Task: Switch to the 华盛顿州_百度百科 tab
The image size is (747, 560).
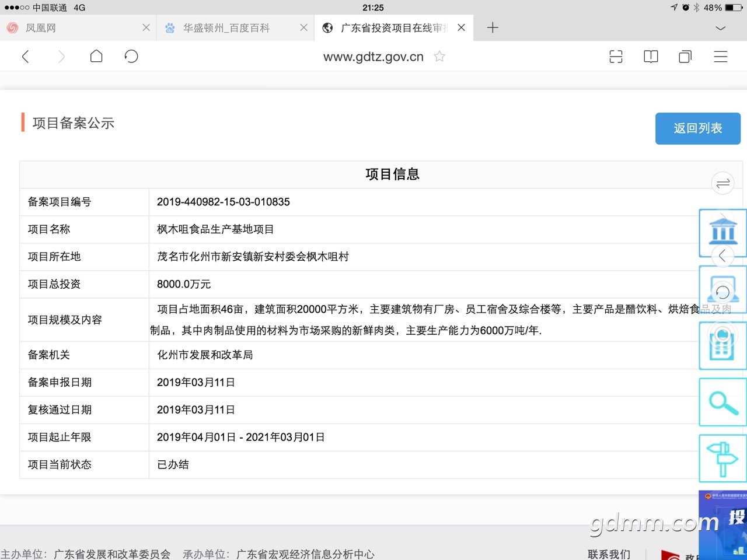Action: point(226,28)
